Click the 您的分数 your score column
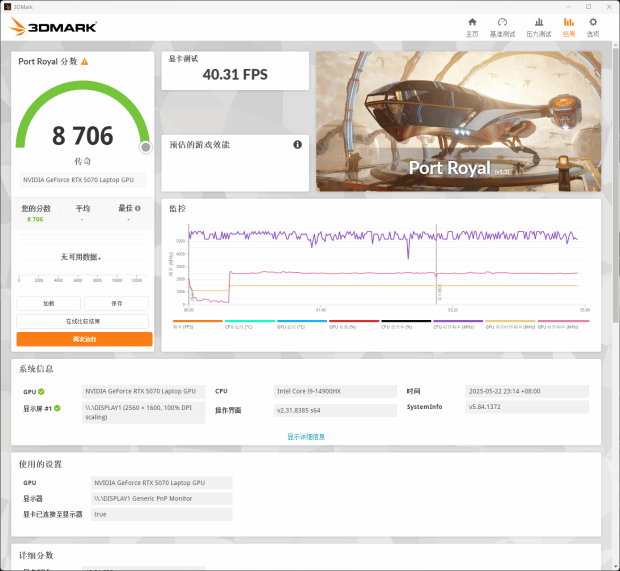 tap(36, 214)
